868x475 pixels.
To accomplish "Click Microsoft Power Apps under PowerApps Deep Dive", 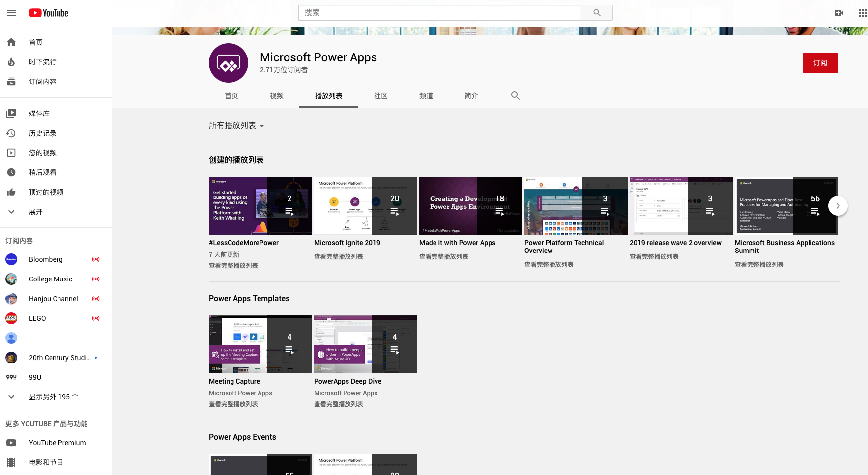I will 346,393.
